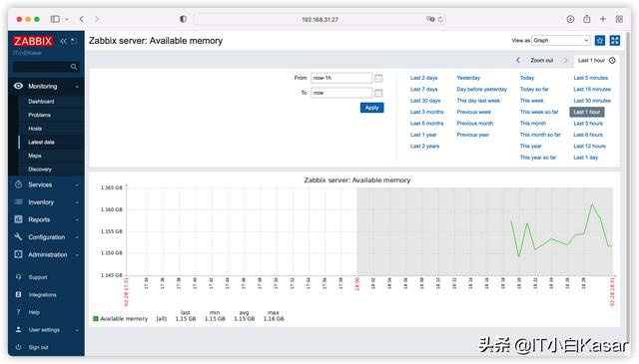Click the Support headset icon
Image resolution: width=639 pixels, height=364 pixels.
(18, 277)
